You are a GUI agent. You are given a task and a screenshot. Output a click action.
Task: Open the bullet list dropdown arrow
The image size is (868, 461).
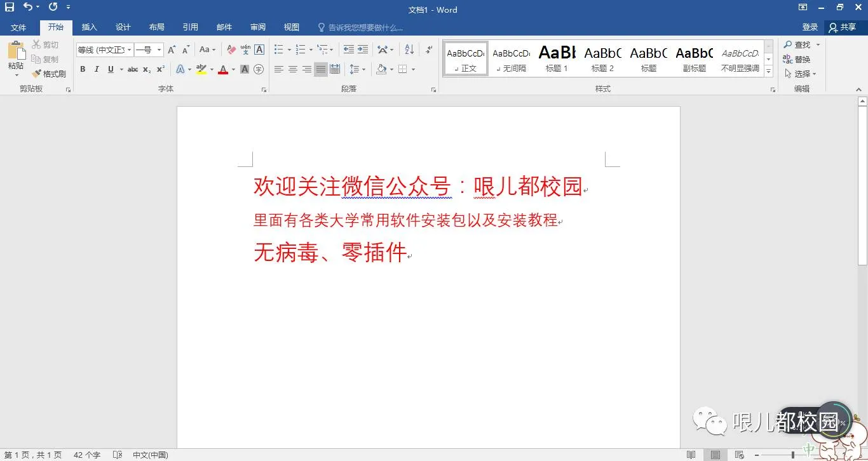[x=289, y=50]
